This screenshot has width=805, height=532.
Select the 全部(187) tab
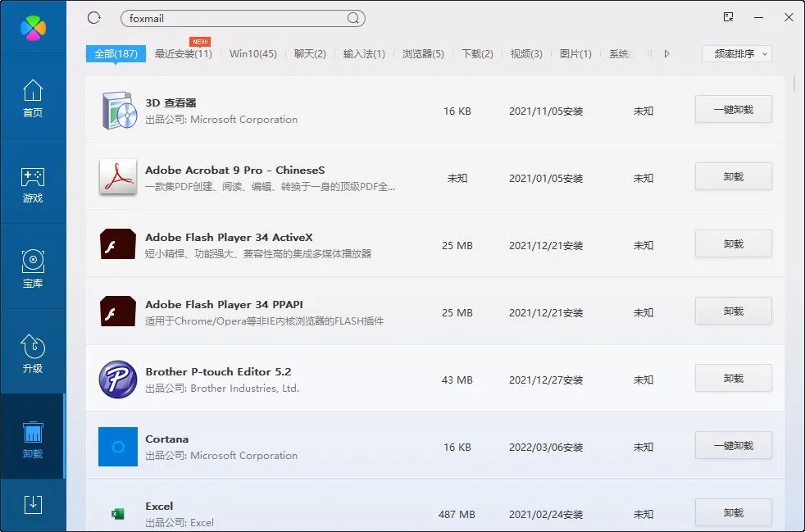click(x=116, y=54)
